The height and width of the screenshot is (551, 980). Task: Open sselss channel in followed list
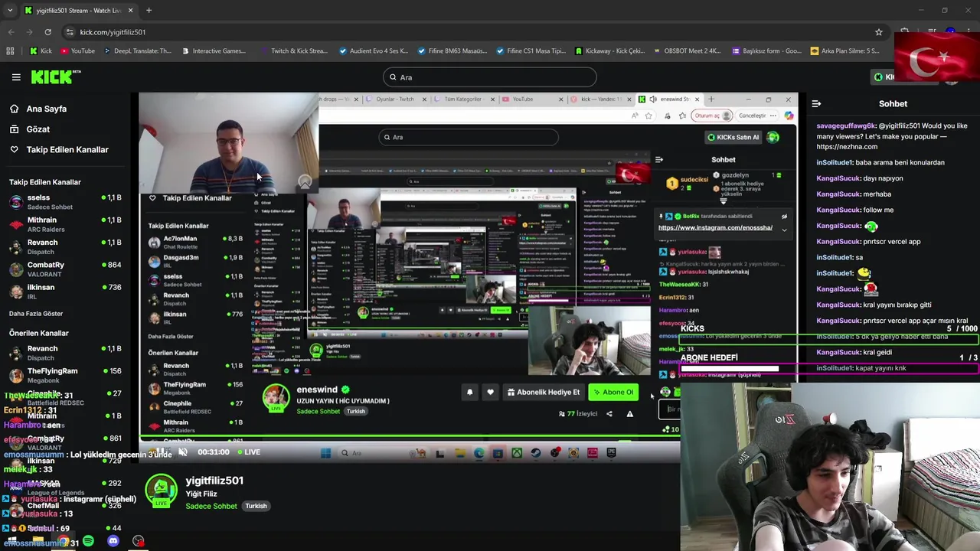click(x=65, y=202)
